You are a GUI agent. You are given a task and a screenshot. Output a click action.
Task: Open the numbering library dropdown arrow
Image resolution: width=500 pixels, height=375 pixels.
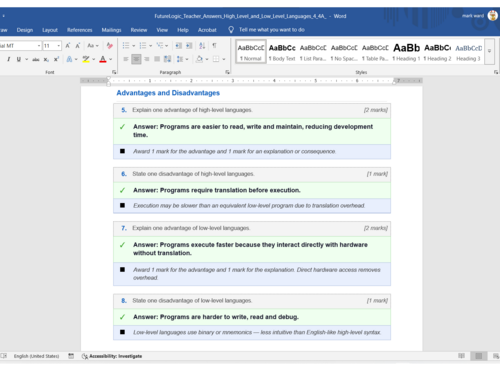coord(151,46)
